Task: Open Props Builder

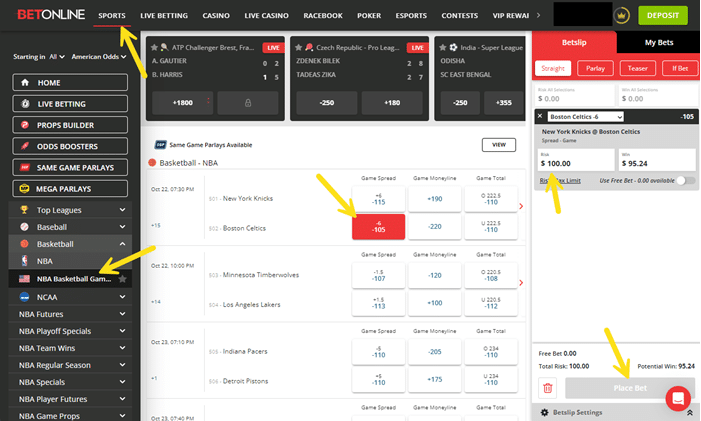Action: pos(70,125)
